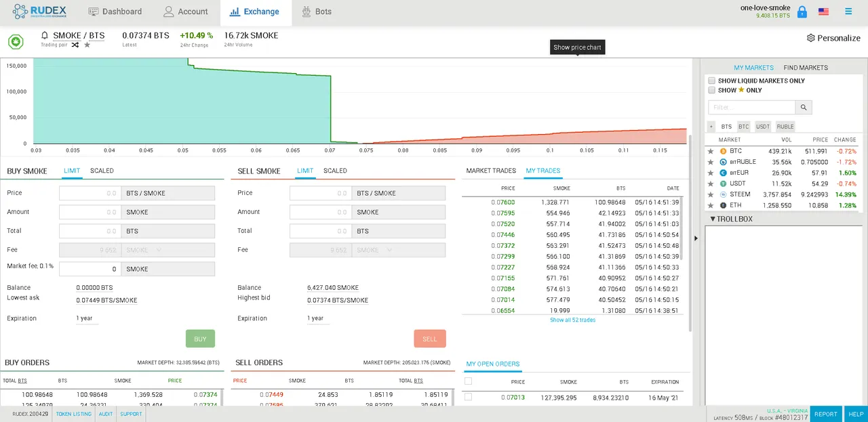The width and height of the screenshot is (868, 422).
Task: Click the Report button
Action: pyautogui.click(x=825, y=414)
